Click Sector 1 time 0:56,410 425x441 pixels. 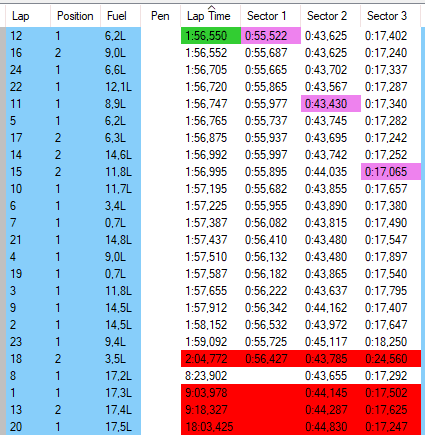[x=266, y=240]
